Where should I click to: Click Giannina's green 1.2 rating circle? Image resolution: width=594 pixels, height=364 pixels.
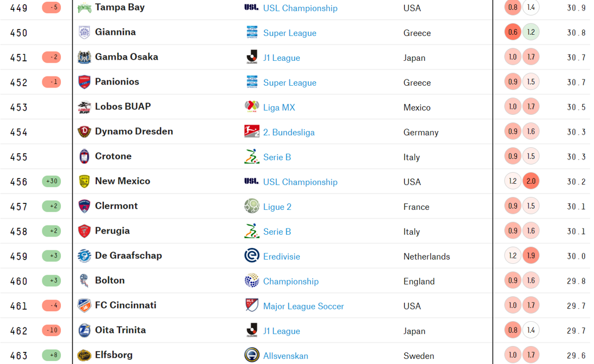click(531, 32)
